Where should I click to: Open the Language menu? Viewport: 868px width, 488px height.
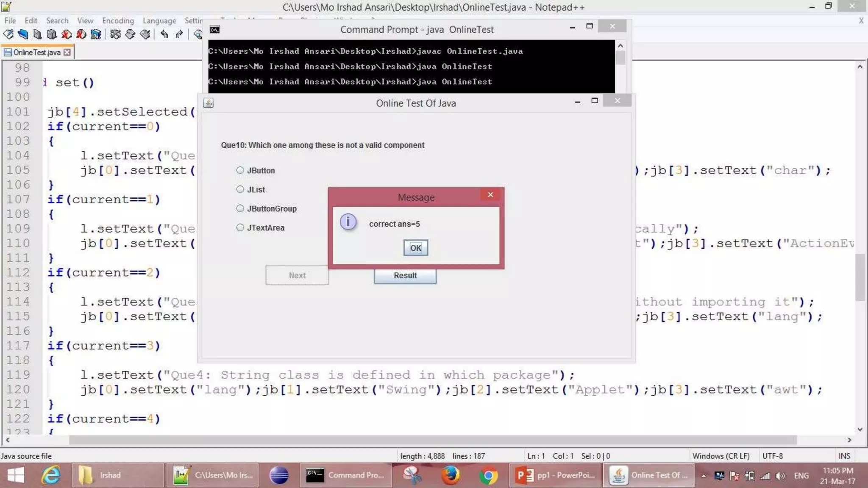[159, 20]
